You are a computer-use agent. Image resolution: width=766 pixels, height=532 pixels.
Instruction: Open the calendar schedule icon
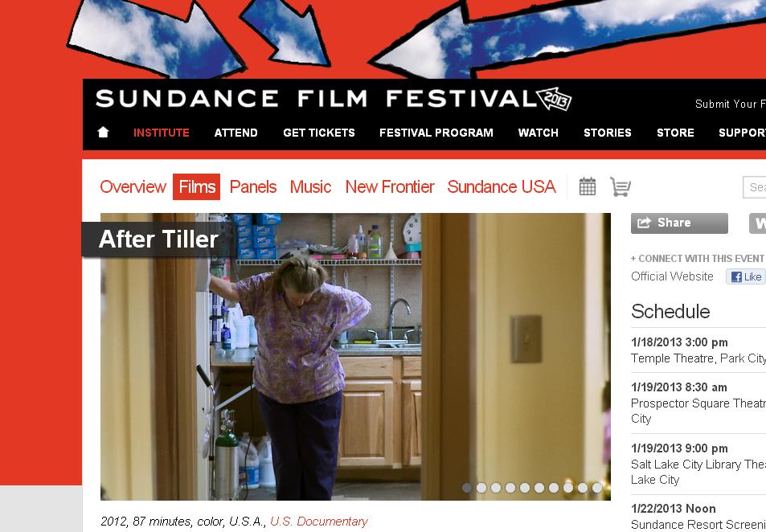(588, 186)
